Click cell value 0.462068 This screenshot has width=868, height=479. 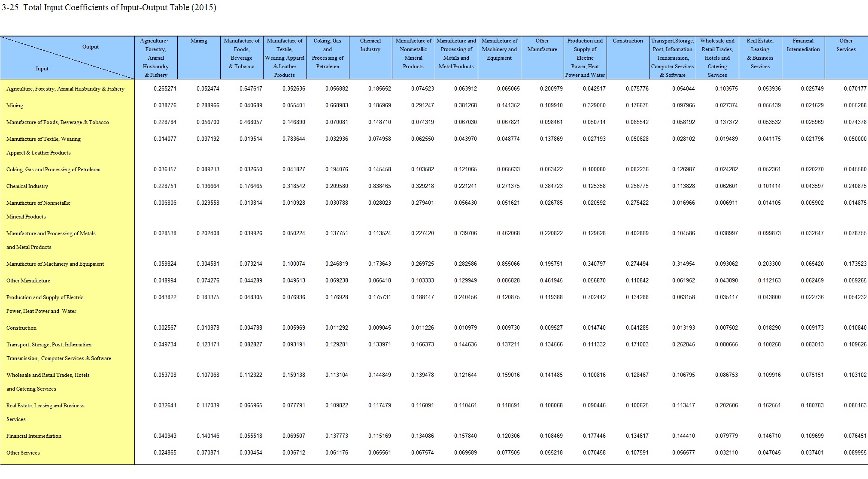508,233
